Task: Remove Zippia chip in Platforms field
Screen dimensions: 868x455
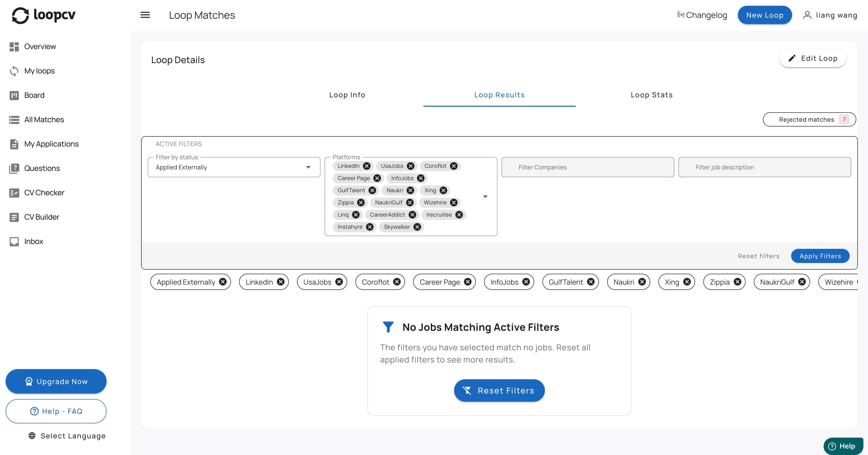Action: [x=361, y=202]
